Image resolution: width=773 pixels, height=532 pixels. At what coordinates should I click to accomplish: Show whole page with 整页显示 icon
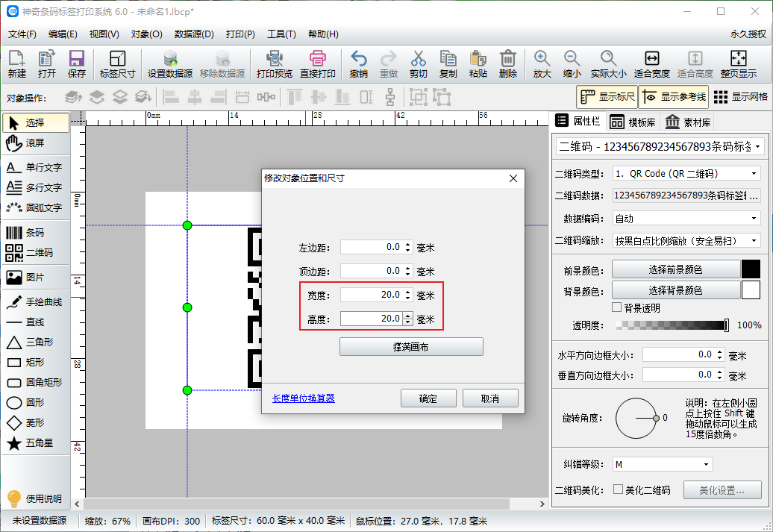tap(739, 64)
